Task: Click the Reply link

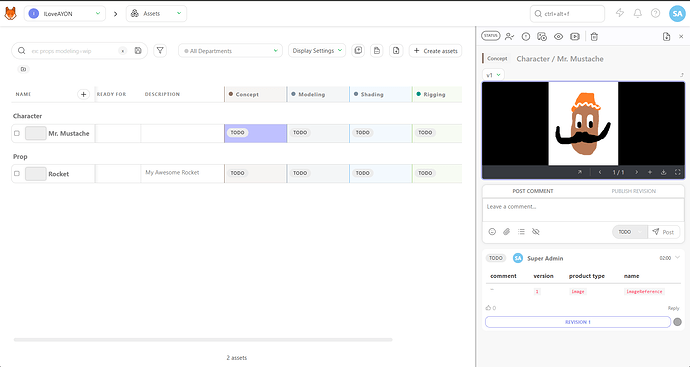Action: coord(673,308)
